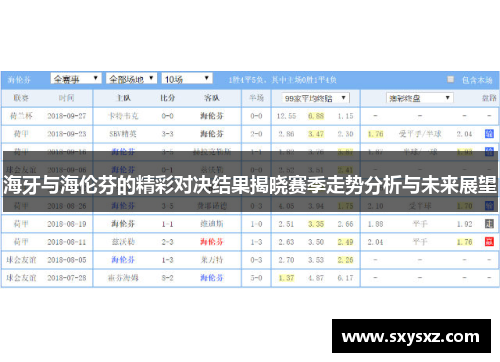Viewport: 500px width, 362px height.
Task: Click the handicap 受平手/半球
Action: click(x=420, y=134)
